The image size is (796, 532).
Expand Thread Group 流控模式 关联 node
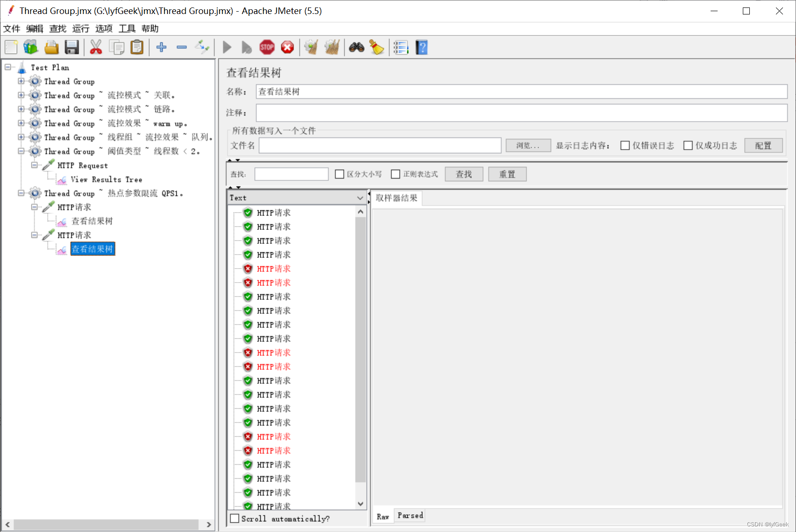pos(21,95)
